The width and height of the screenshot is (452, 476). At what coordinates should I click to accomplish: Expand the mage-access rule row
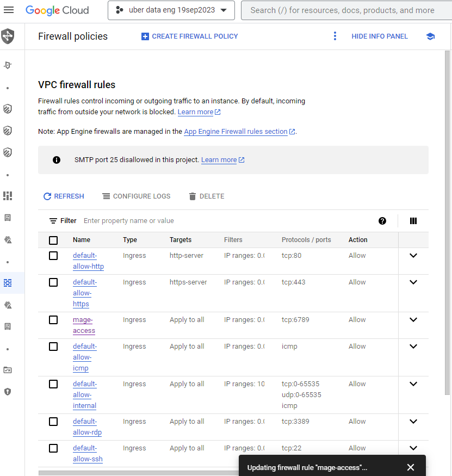pyautogui.click(x=413, y=319)
